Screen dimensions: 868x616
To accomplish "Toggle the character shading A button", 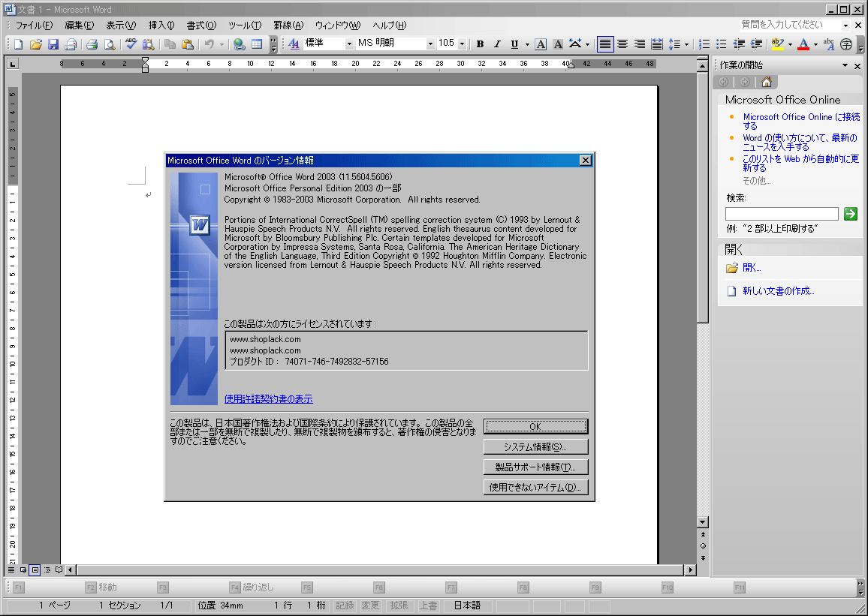I will pyautogui.click(x=558, y=44).
